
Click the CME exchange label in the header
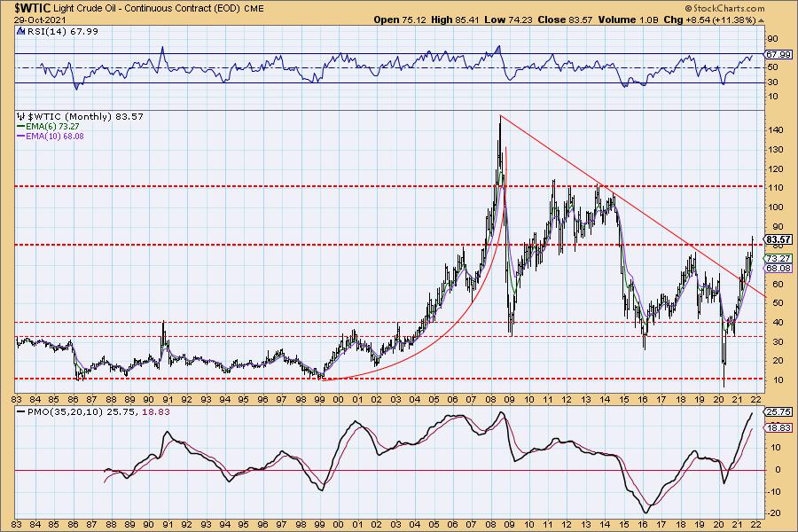coord(254,9)
